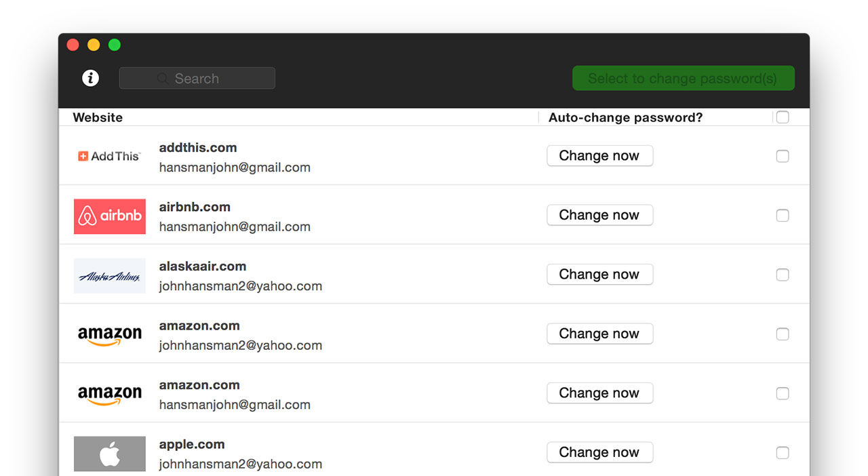Focus the Search field
Viewport: 868px width, 476px height.
point(203,79)
